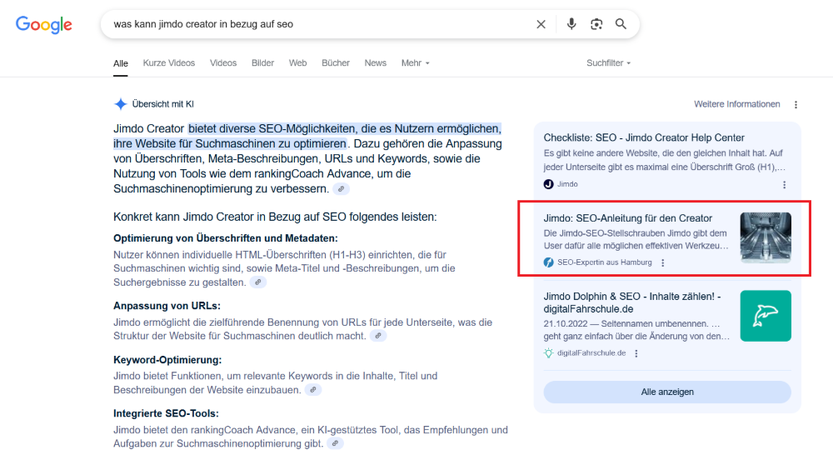Open options for SEO-Expertin aus Hamburg result
The width and height of the screenshot is (833, 450).
pos(662,262)
